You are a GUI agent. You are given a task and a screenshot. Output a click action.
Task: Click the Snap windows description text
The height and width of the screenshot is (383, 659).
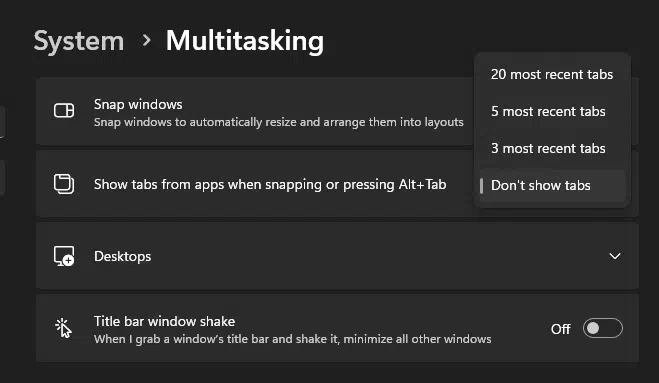[x=279, y=122]
